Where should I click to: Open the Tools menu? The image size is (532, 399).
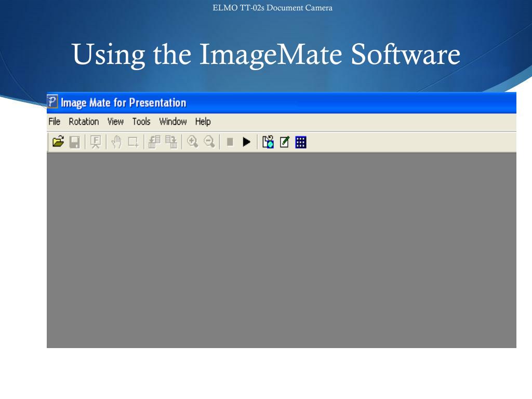pyautogui.click(x=141, y=122)
